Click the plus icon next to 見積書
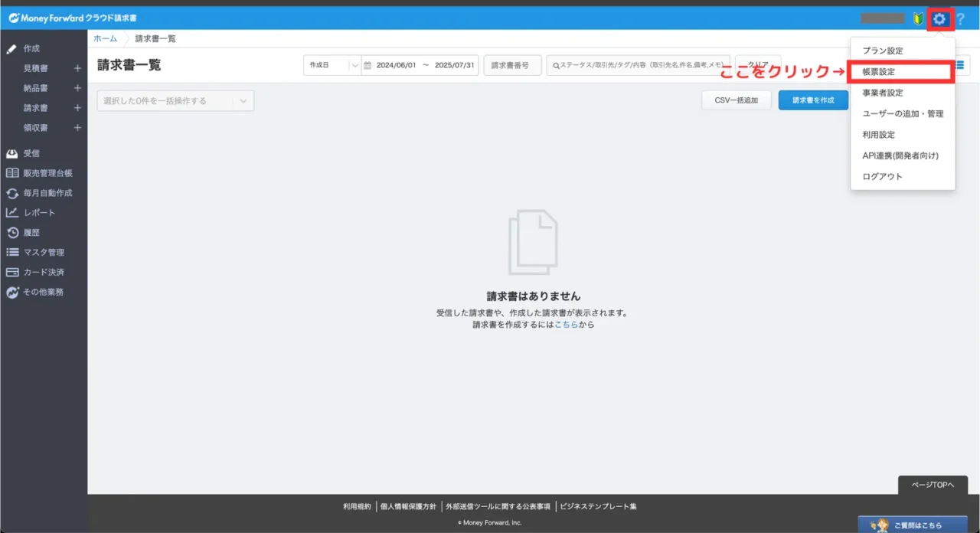This screenshot has height=533, width=980. tap(77, 68)
